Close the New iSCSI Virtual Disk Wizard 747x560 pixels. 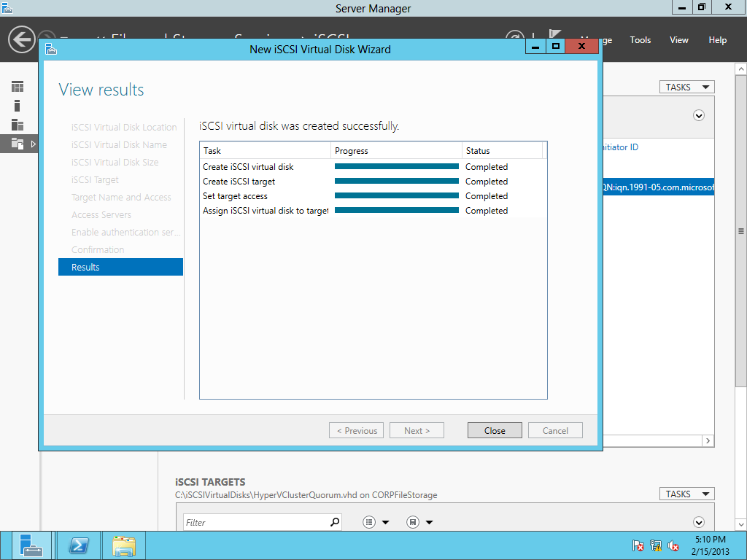pyautogui.click(x=495, y=430)
